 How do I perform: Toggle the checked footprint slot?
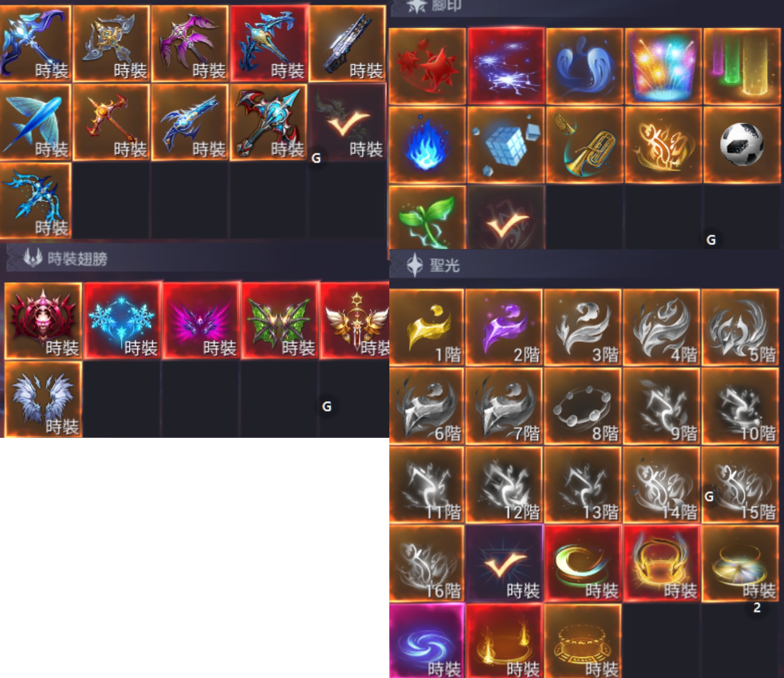[x=506, y=218]
